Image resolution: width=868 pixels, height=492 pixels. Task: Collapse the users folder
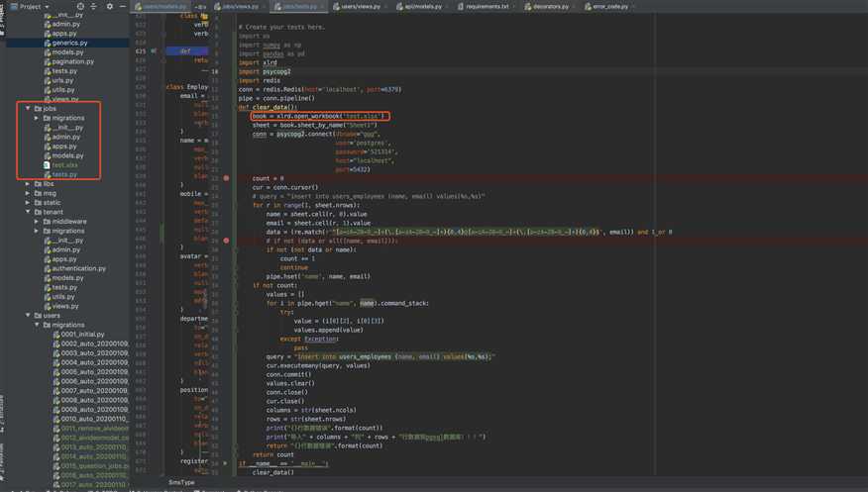(28, 315)
